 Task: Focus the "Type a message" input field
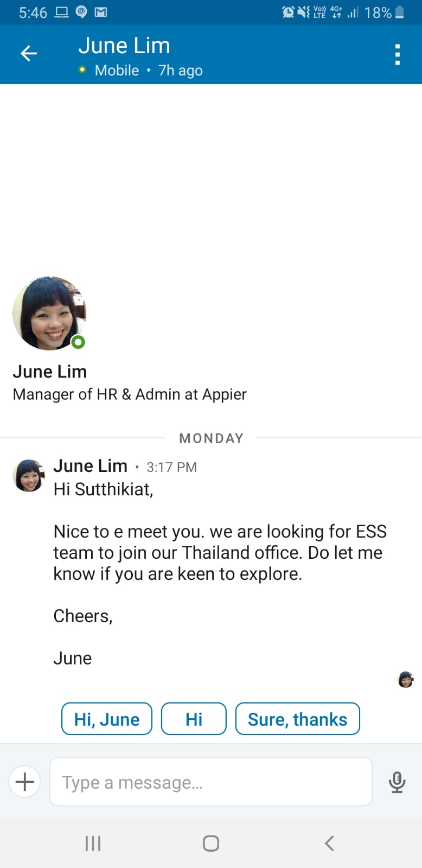point(210,782)
